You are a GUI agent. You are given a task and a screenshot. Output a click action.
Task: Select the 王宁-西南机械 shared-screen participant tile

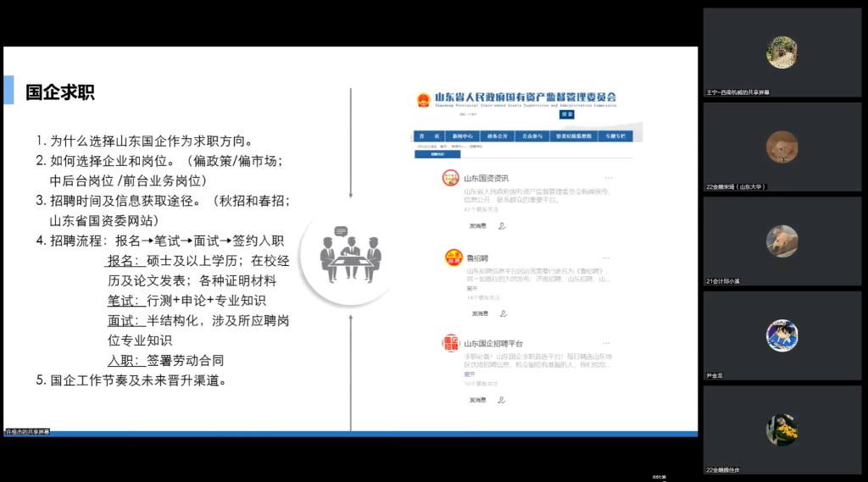[782, 52]
